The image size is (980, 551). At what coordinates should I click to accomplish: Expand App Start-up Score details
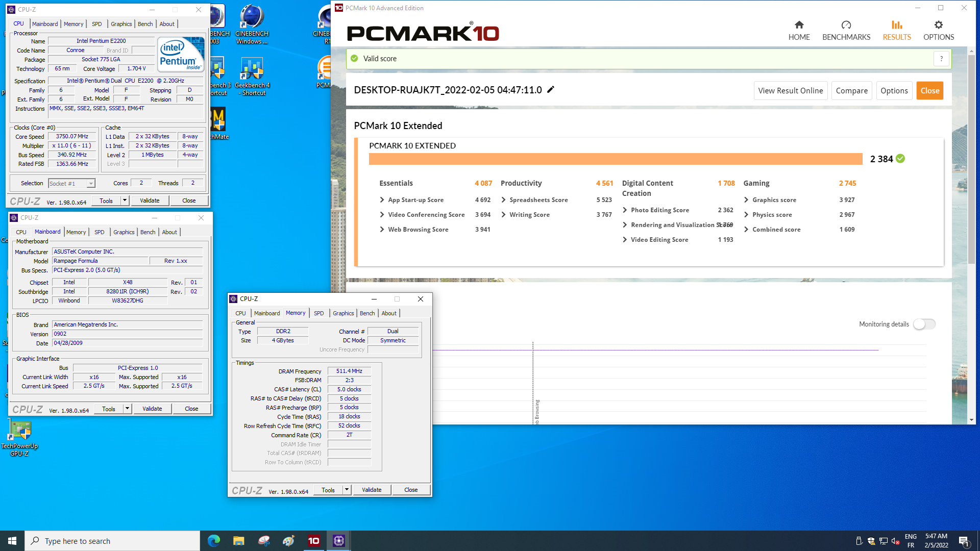[x=382, y=200]
